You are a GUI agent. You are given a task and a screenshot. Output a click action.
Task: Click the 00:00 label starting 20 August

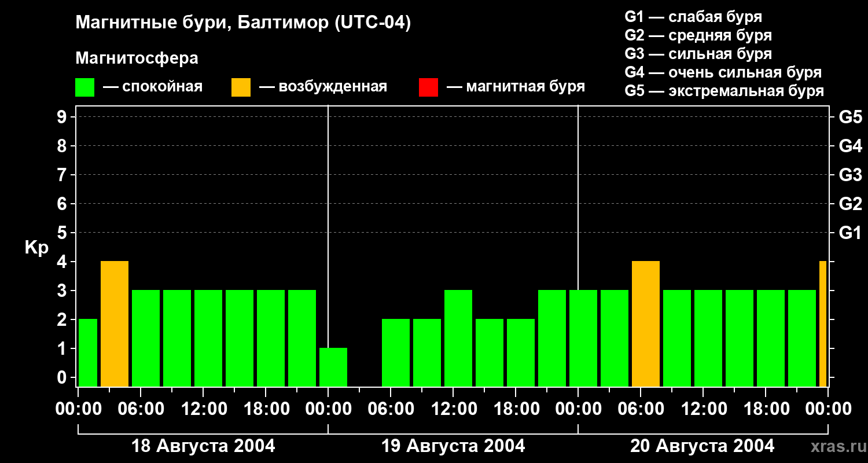pyautogui.click(x=578, y=409)
